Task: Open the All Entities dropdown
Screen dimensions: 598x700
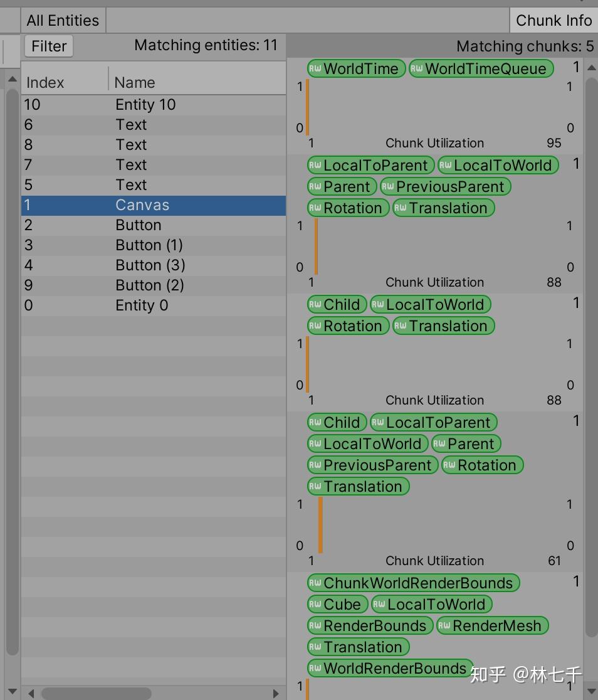Action: point(63,19)
